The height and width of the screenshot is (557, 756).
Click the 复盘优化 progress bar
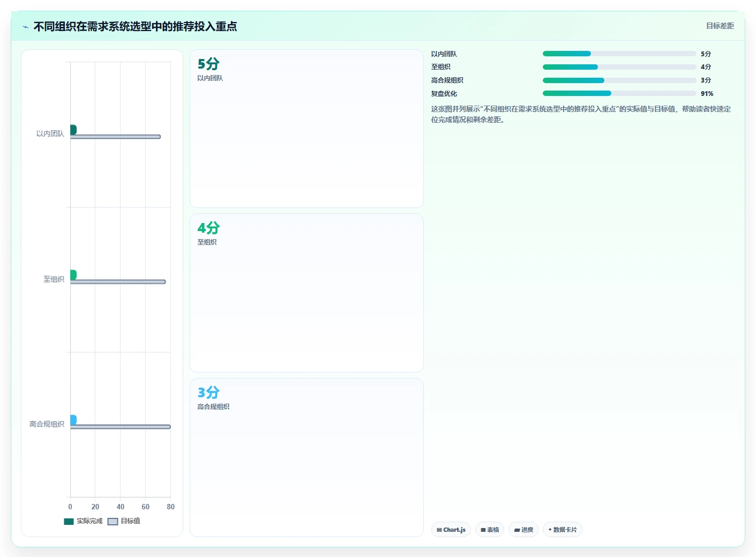click(x=619, y=93)
